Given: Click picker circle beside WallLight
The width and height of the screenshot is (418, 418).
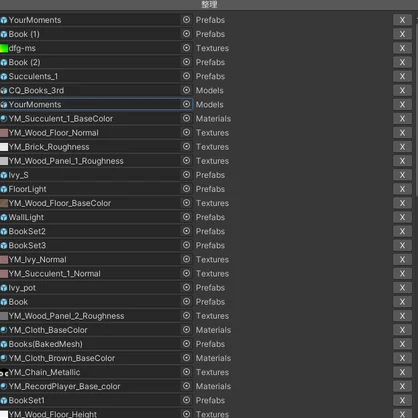Looking at the screenshot, I should point(186,217).
